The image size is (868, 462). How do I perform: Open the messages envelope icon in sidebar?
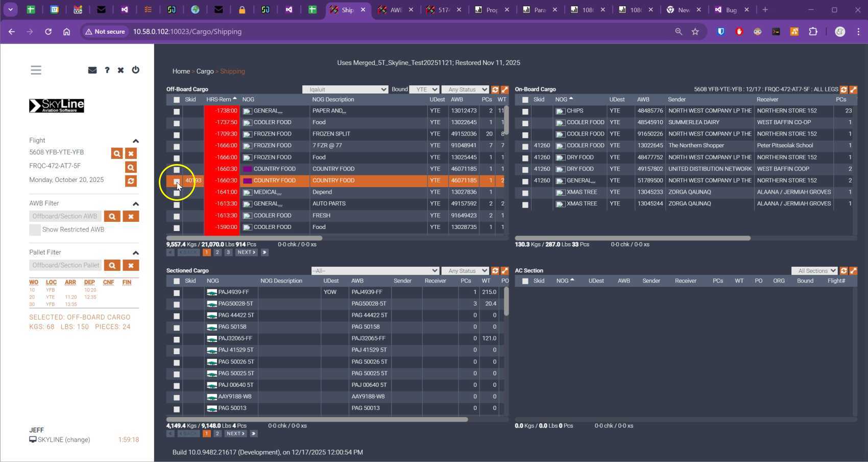pyautogui.click(x=92, y=70)
